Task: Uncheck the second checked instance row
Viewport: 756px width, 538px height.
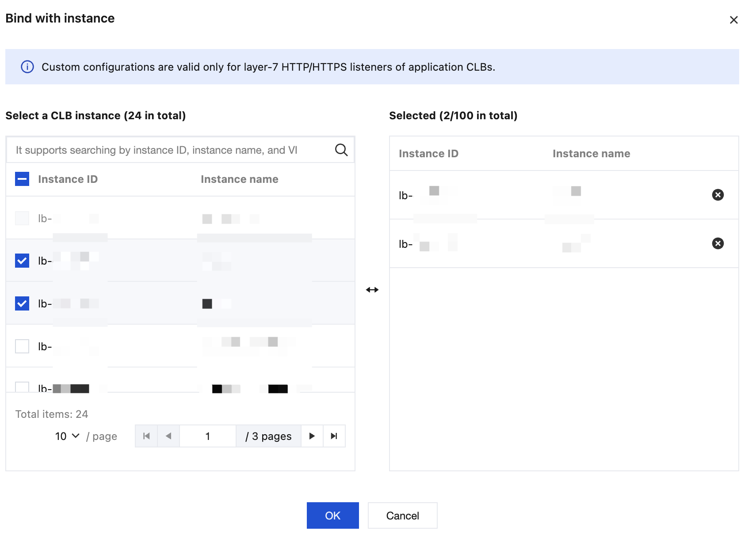Action: [x=22, y=303]
